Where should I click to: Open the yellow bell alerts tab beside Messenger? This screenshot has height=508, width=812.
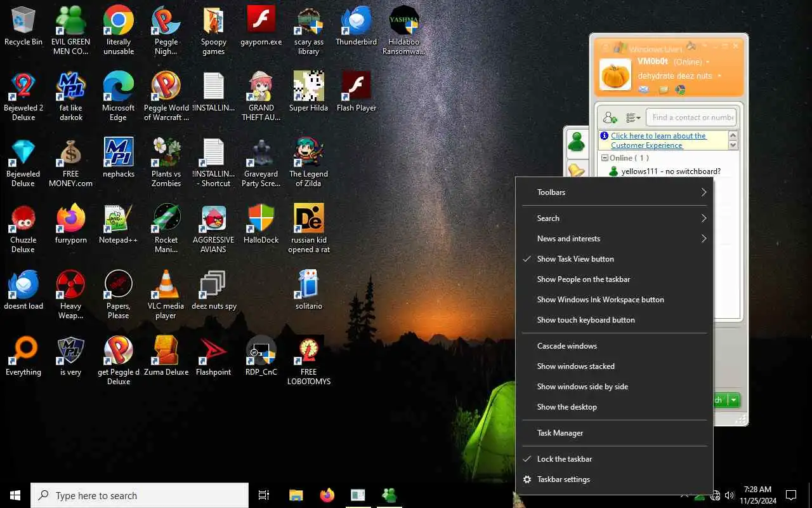576,170
